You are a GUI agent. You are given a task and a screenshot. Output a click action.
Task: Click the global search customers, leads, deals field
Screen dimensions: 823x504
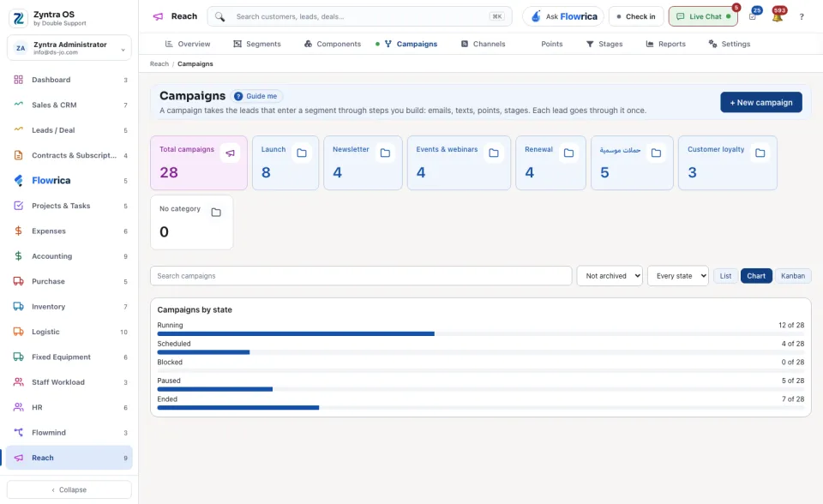click(x=359, y=17)
